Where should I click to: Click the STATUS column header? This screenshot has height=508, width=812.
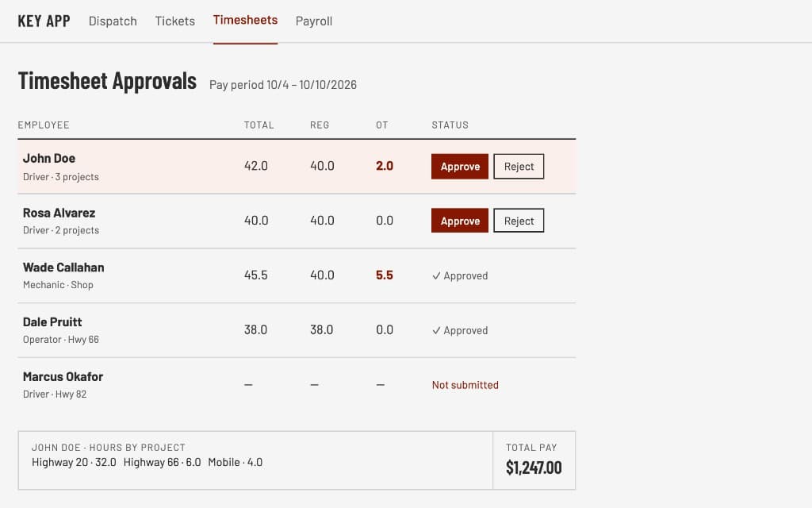click(450, 125)
